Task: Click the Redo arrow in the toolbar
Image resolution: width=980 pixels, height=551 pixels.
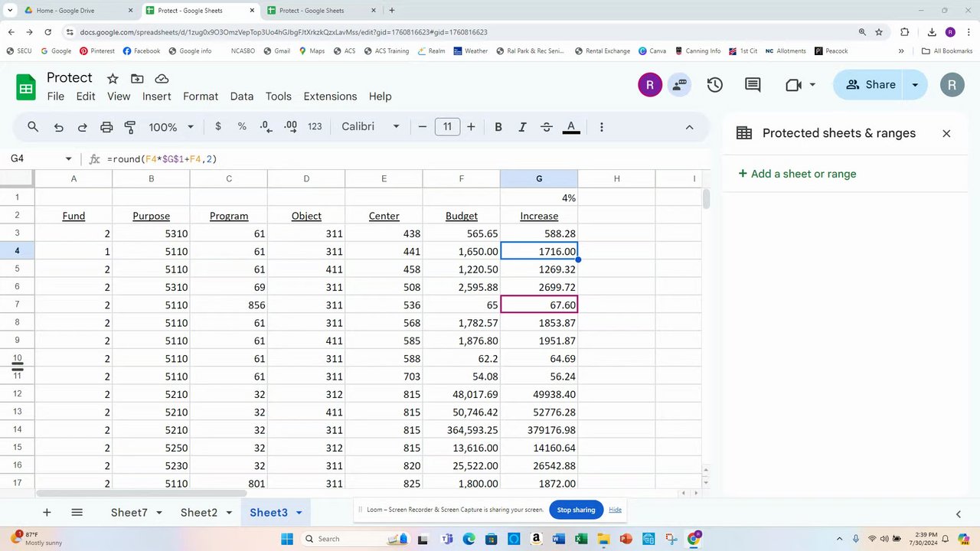Action: [83, 127]
